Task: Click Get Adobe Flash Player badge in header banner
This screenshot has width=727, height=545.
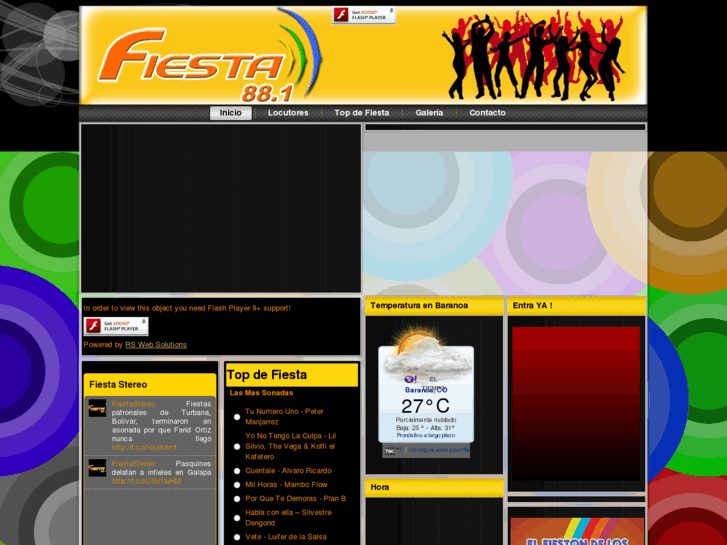Action: [364, 15]
